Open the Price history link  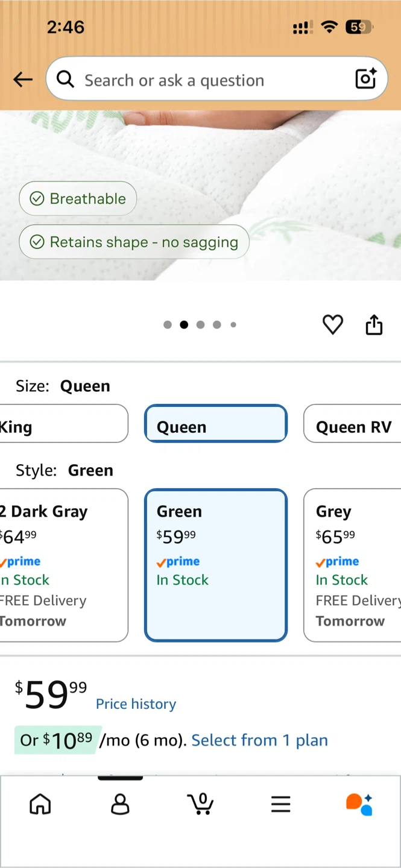pos(136,704)
